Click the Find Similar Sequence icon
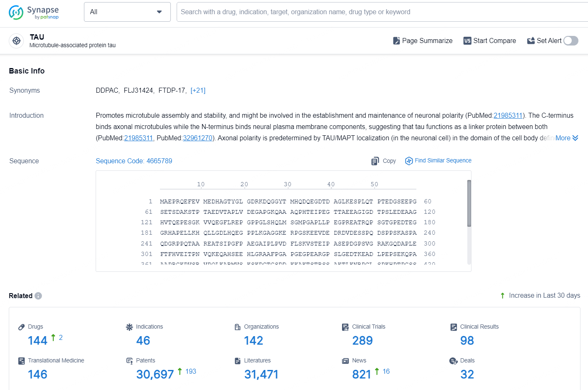 [x=409, y=161]
